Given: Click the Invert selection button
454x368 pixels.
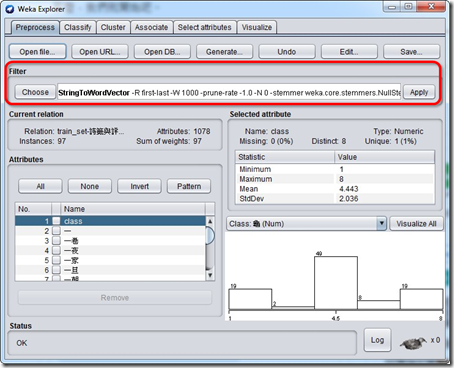Looking at the screenshot, I should [139, 186].
